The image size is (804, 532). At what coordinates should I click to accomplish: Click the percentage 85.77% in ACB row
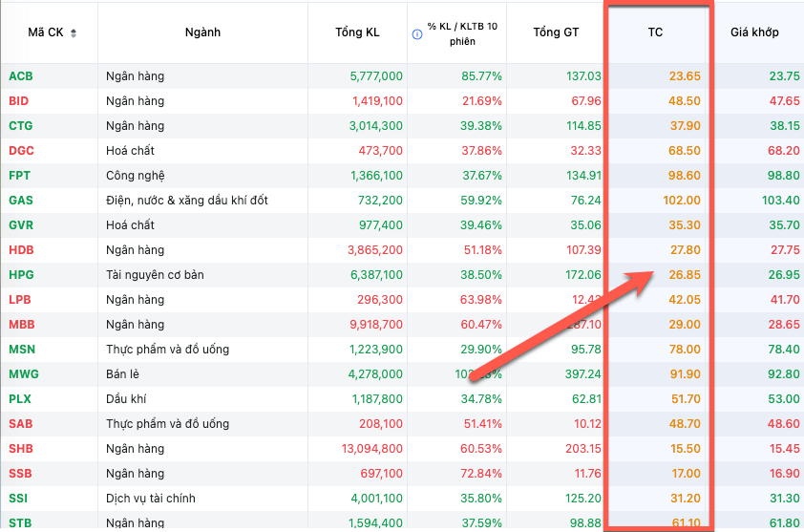pos(481,76)
